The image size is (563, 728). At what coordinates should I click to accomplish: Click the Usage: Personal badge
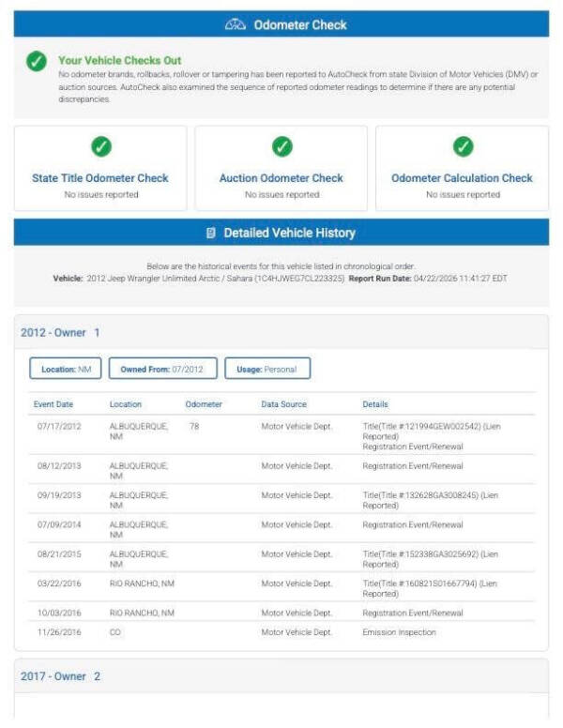(x=267, y=369)
